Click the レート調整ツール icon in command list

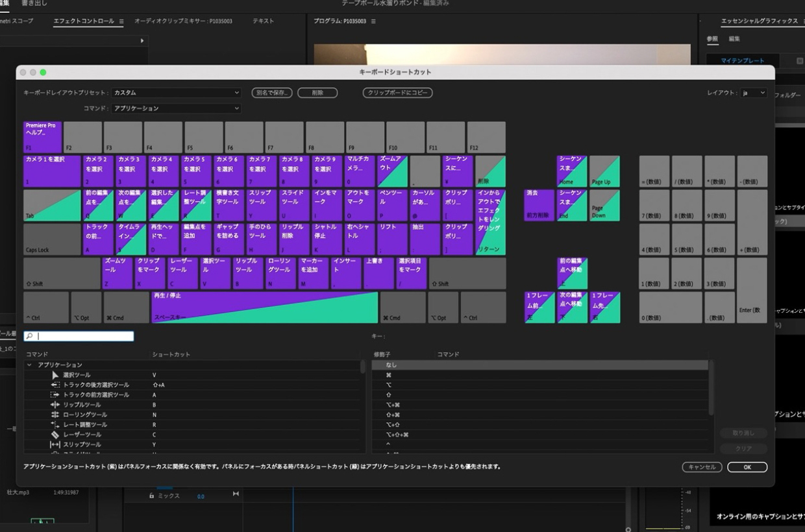(55, 424)
